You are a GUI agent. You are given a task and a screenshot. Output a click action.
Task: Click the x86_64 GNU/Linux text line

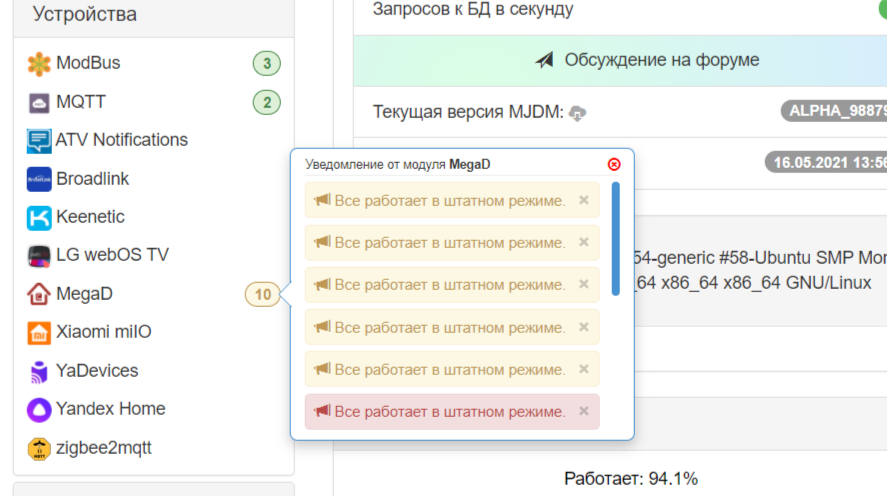[x=753, y=283]
